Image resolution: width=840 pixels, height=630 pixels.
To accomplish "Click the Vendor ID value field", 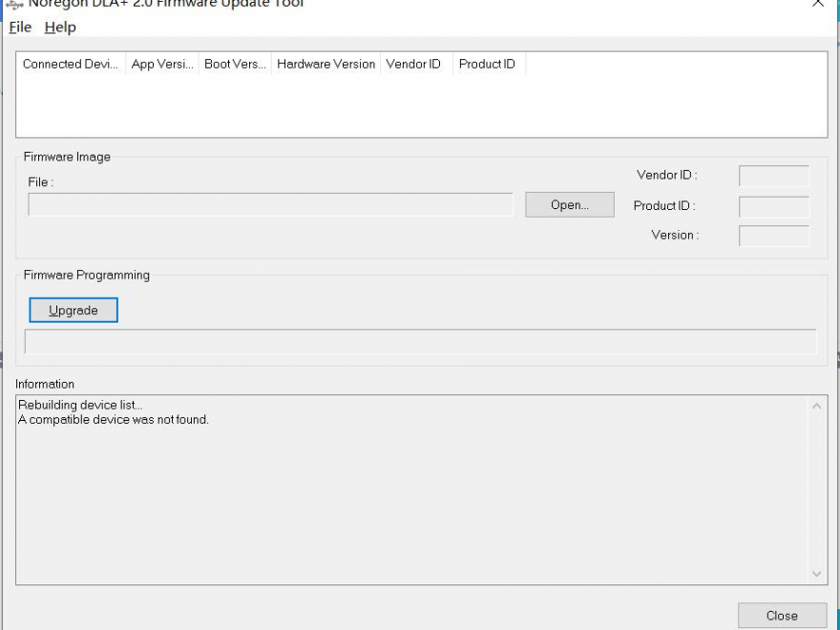I will click(774, 176).
